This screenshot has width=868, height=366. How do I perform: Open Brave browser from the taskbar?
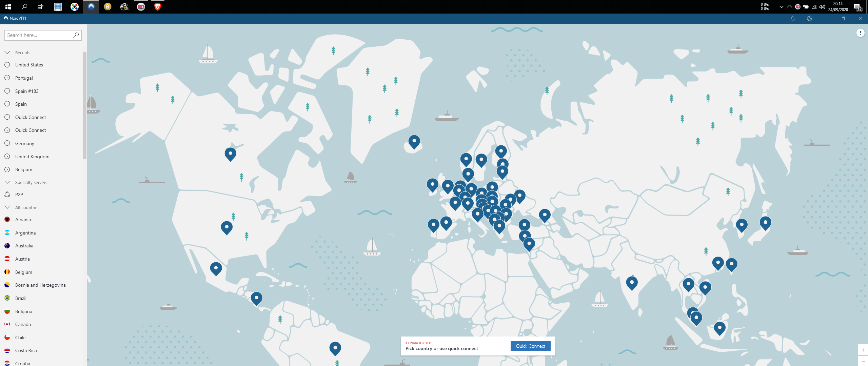click(157, 6)
